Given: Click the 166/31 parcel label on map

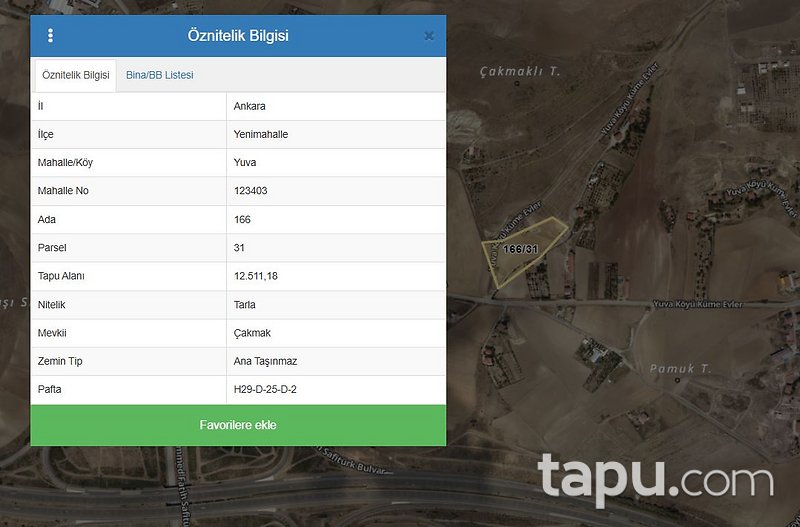Looking at the screenshot, I should 521,249.
